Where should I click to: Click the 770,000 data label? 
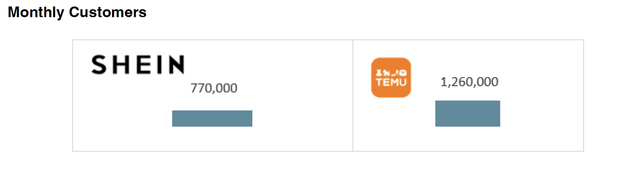tap(214, 88)
